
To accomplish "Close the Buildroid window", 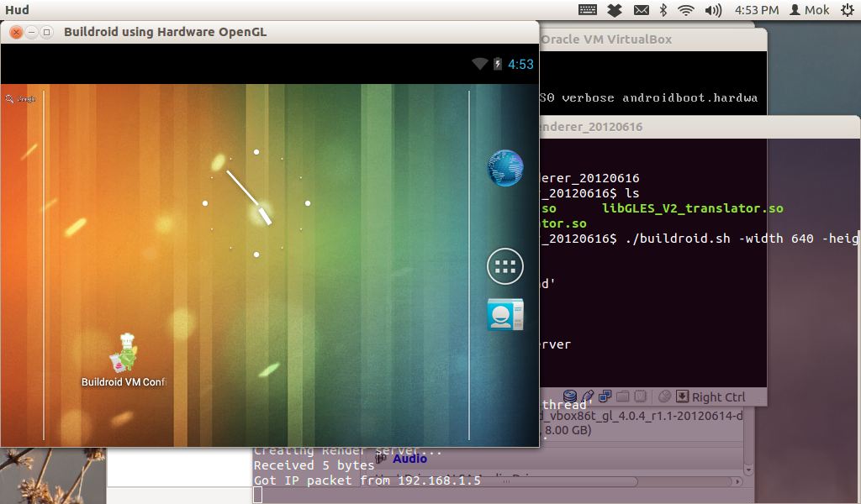I will 17,33.
